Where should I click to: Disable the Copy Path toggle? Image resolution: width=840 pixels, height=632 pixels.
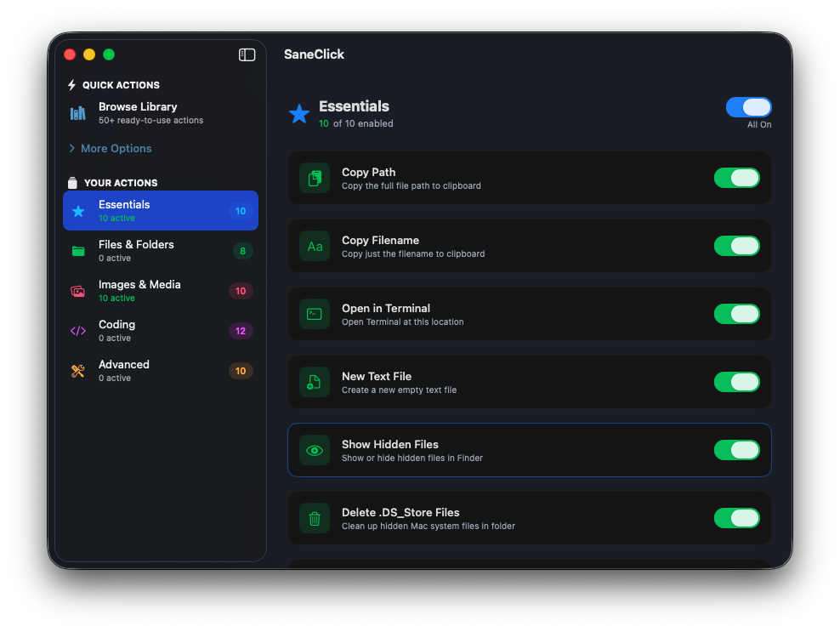[736, 178]
